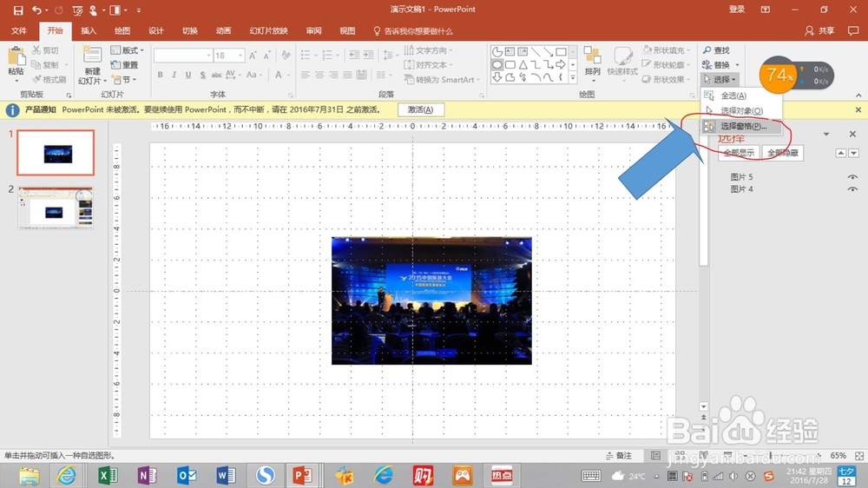
Task: Open the Notes (备注) pane from status bar
Action: (619, 456)
